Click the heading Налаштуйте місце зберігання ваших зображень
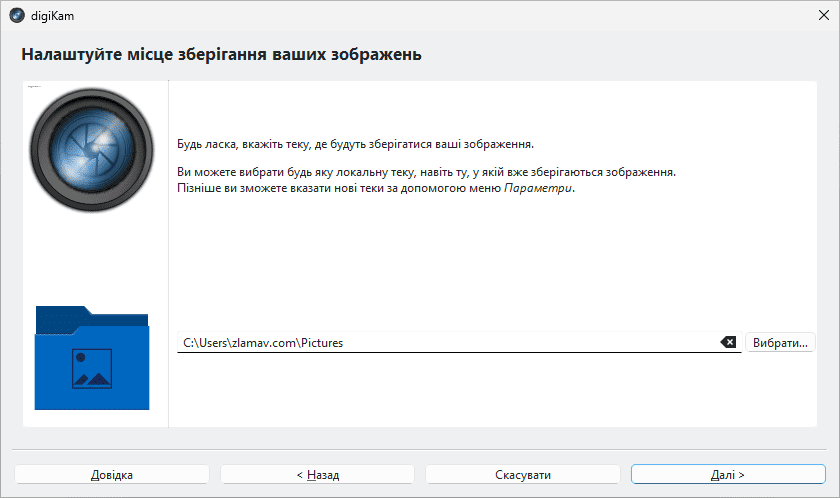Image resolution: width=840 pixels, height=498 pixels. pos(221,54)
